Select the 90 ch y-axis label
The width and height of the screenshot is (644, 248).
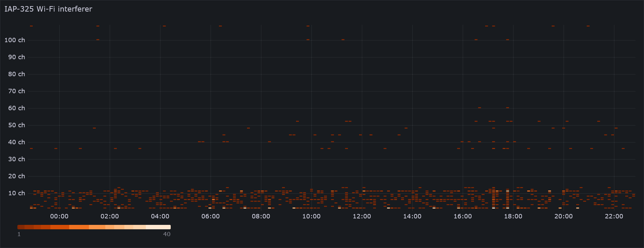tap(16, 57)
